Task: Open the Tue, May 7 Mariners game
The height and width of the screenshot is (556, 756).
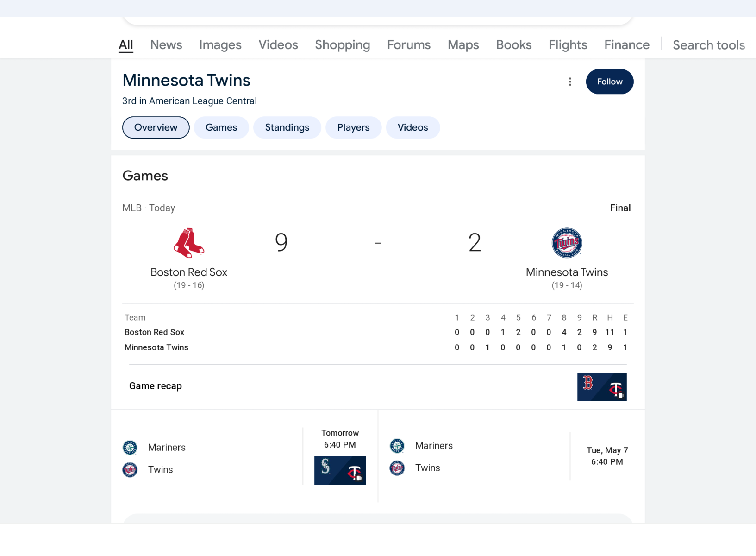Action: (511, 456)
